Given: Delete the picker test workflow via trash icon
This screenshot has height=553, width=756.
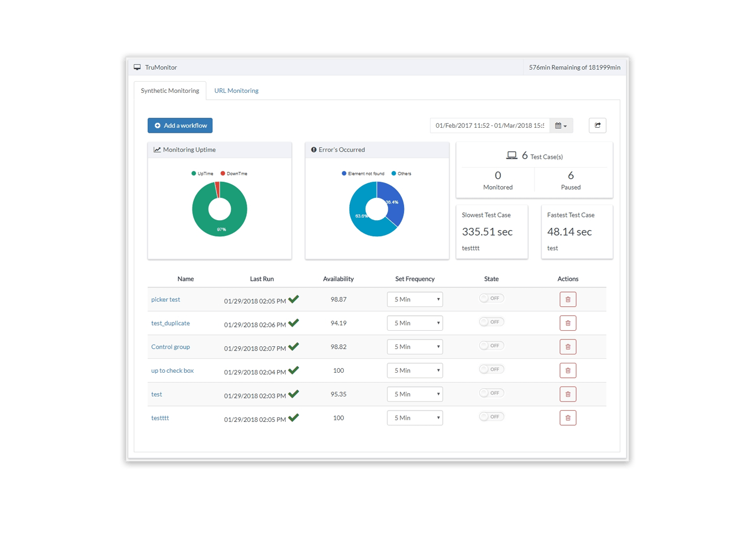Looking at the screenshot, I should pyautogui.click(x=568, y=299).
